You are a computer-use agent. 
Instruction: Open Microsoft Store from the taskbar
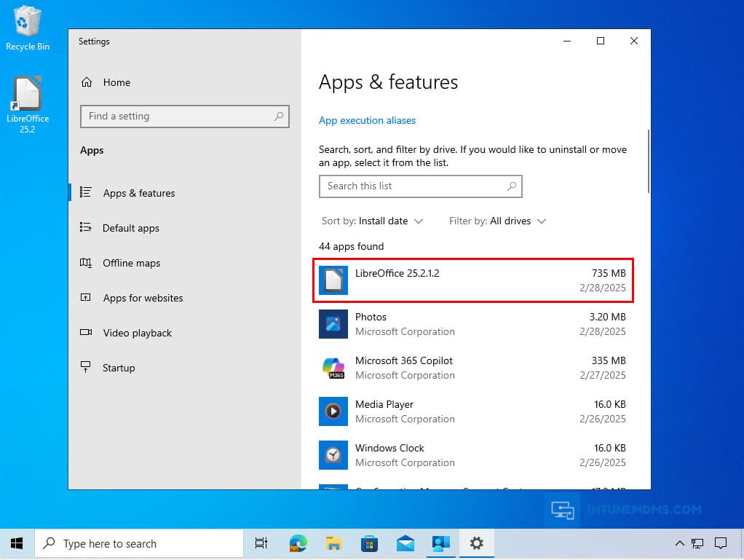coord(369,543)
